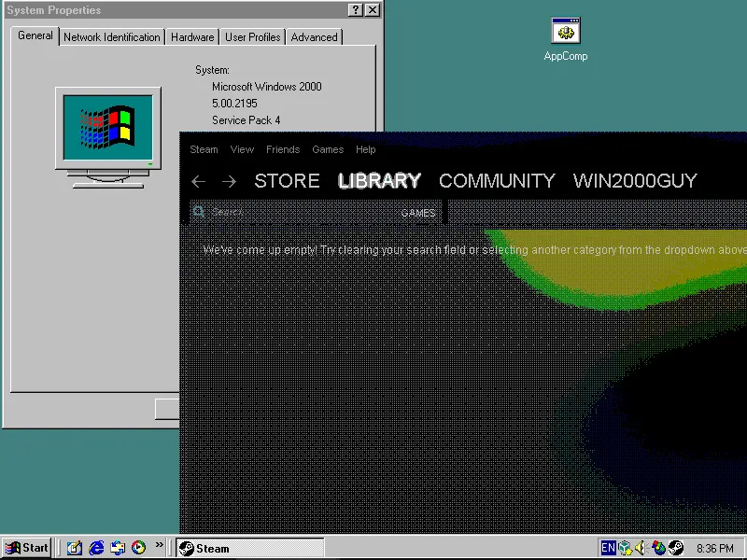
Task: Switch to the Network Identification tab
Action: (111, 37)
